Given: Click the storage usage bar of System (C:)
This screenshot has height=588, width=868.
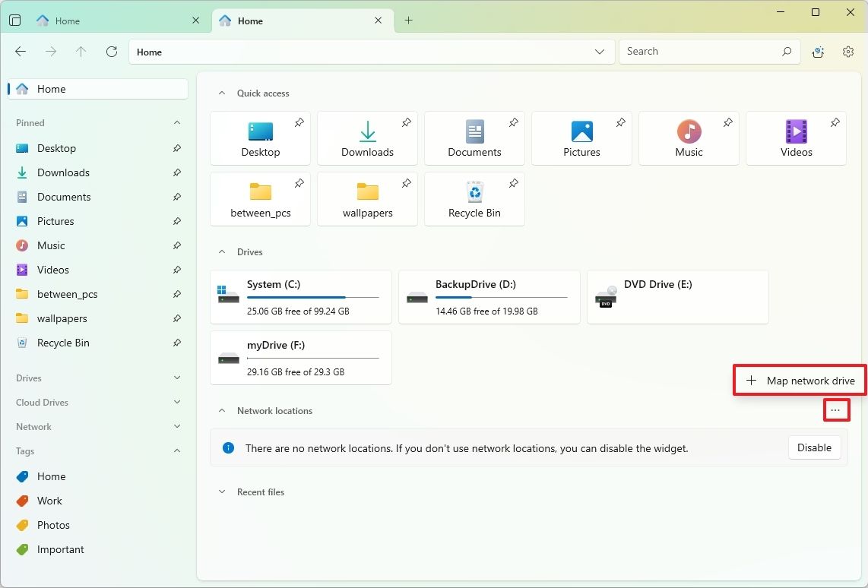Looking at the screenshot, I should click(x=314, y=297).
